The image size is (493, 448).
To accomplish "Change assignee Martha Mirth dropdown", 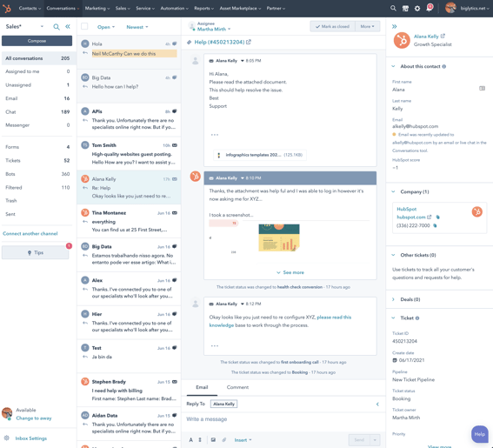I will 214,29.
